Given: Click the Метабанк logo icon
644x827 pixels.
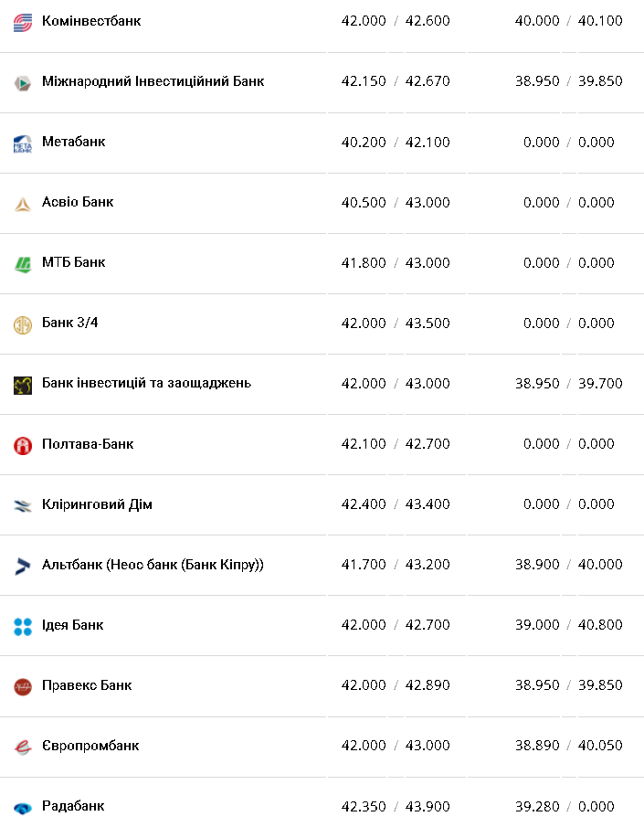Looking at the screenshot, I should (x=23, y=143).
